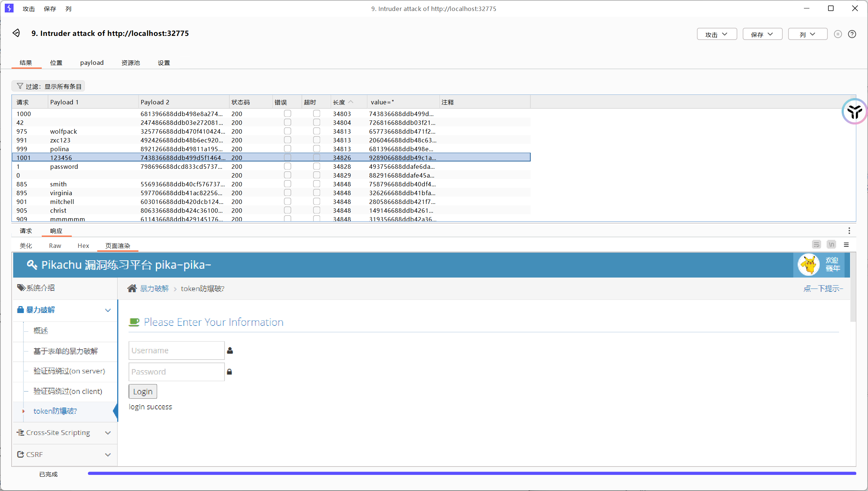The image size is (868, 491).
Task: Click the 点一下提示 hint link
Action: point(823,289)
